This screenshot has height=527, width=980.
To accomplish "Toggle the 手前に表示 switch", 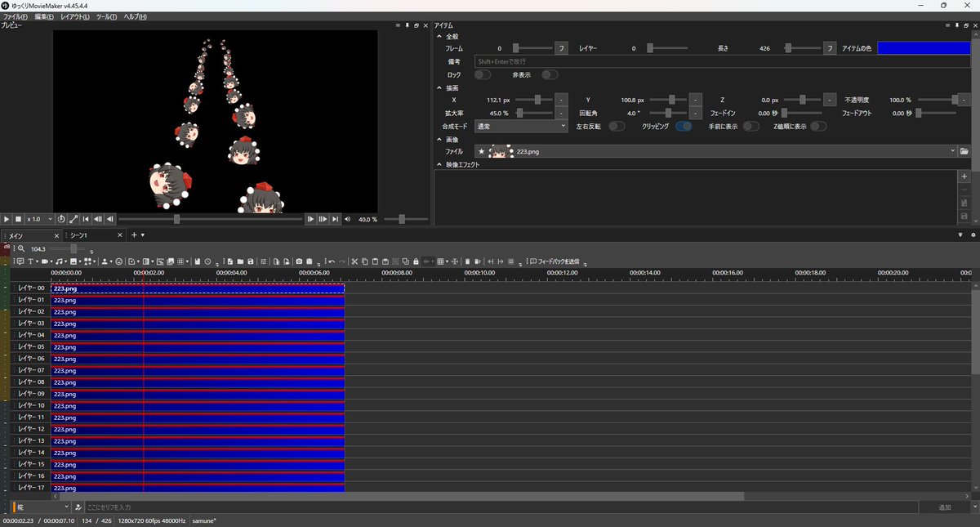I will coord(751,126).
